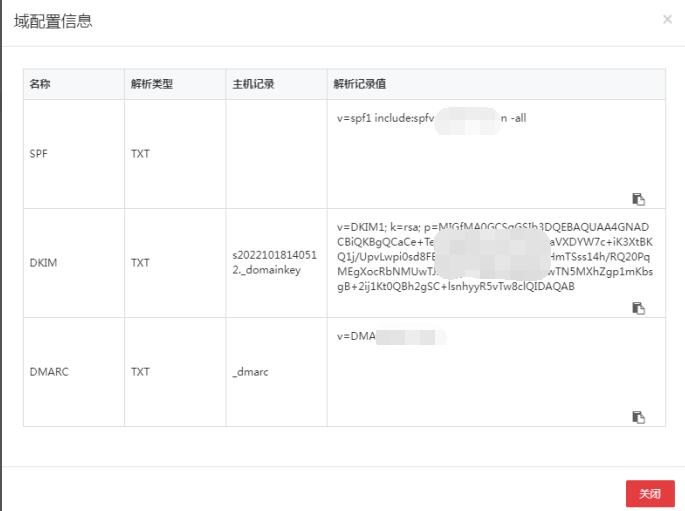Close dialog with the top-right X

[667, 19]
